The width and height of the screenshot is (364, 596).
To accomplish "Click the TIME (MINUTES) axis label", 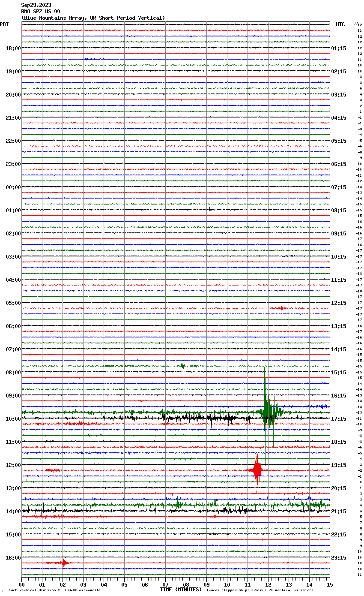I will click(x=180, y=590).
